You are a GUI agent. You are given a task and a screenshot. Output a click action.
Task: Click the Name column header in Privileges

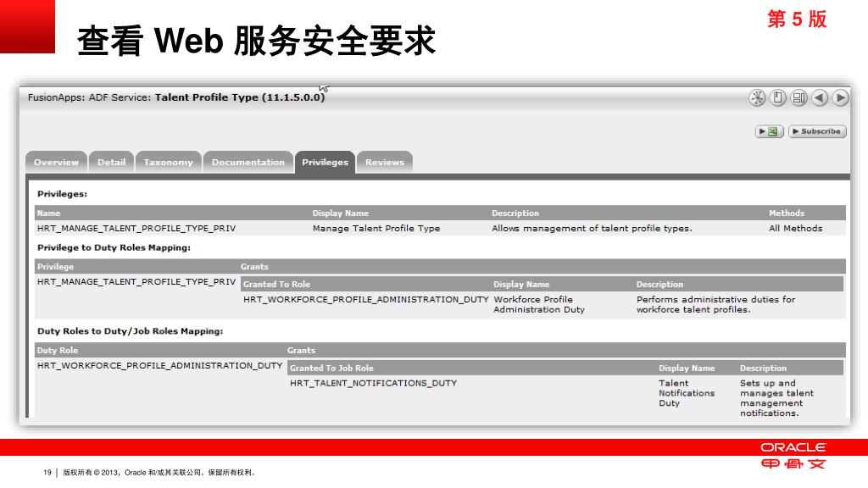click(x=48, y=213)
